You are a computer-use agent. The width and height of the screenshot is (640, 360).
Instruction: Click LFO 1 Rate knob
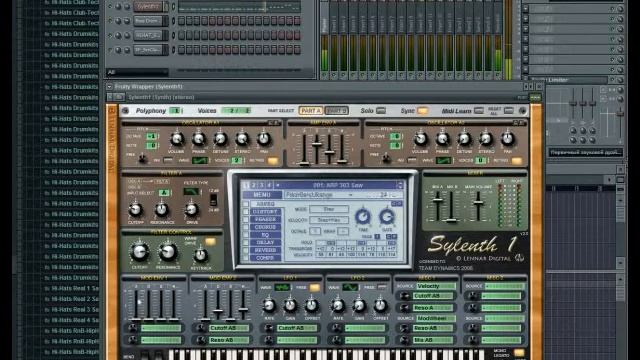(269, 305)
